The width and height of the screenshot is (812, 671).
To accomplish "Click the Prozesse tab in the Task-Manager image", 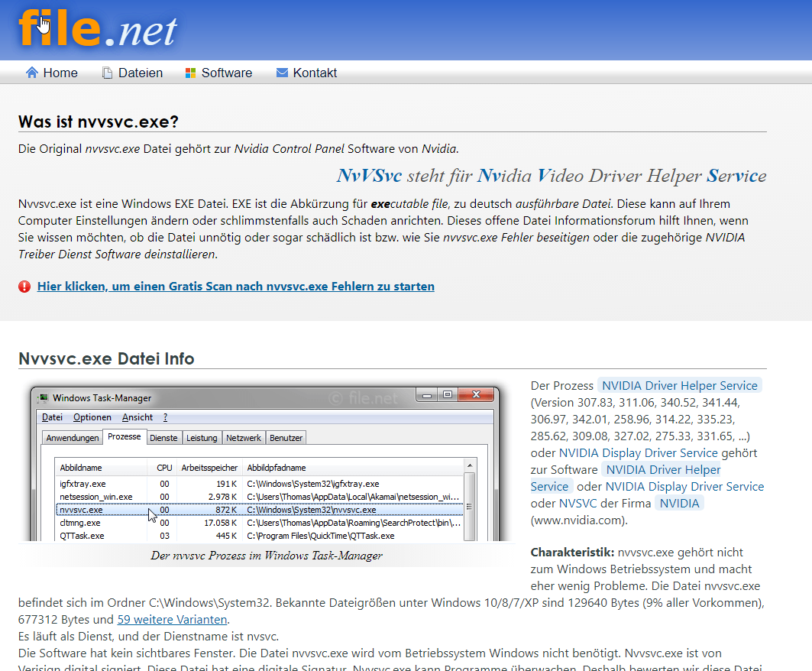I will 124,437.
